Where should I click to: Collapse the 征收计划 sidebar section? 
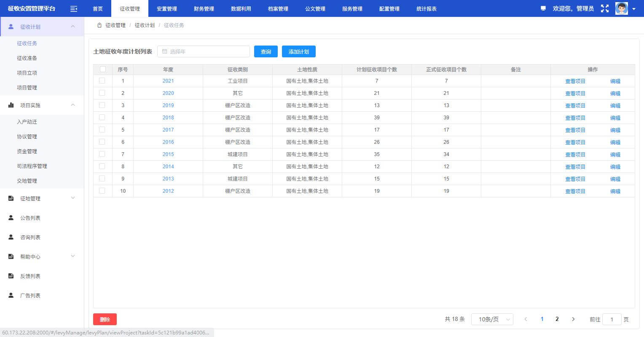[x=73, y=26]
